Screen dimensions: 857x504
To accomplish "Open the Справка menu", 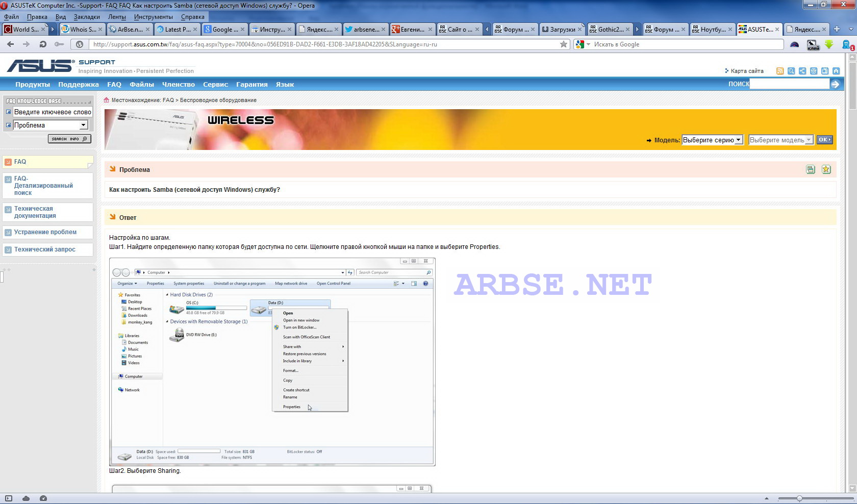I will click(x=193, y=17).
